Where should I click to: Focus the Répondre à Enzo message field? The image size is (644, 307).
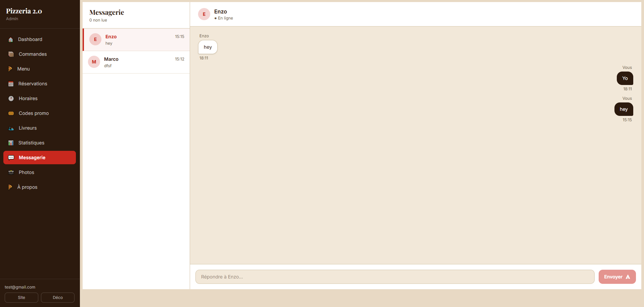tap(395, 277)
